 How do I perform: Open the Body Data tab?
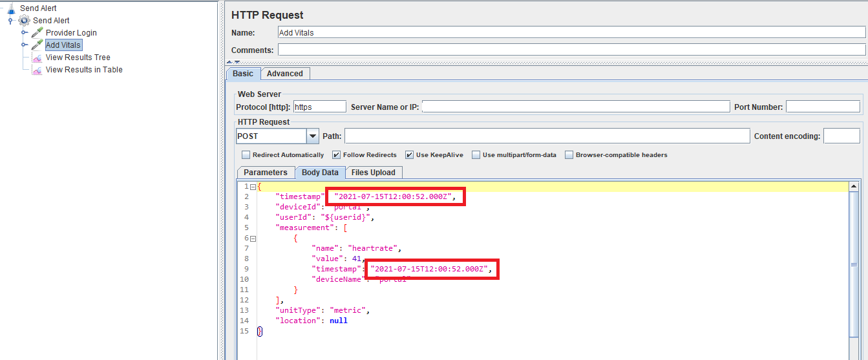click(x=320, y=173)
